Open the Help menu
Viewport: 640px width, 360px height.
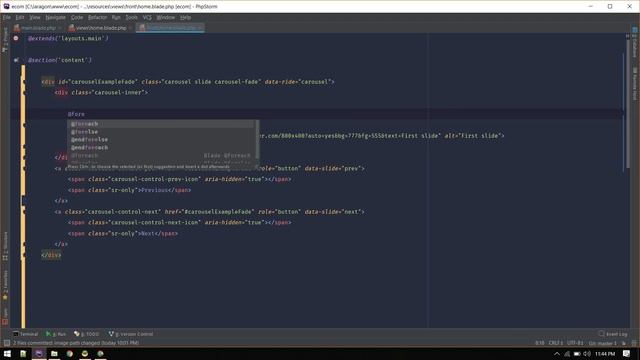point(185,18)
